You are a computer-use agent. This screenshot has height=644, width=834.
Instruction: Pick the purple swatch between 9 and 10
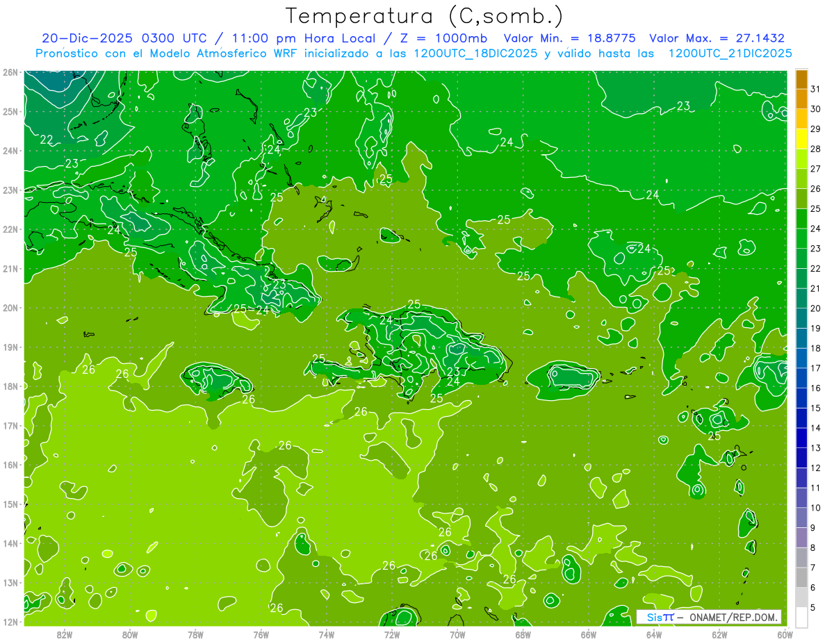pyautogui.click(x=801, y=518)
